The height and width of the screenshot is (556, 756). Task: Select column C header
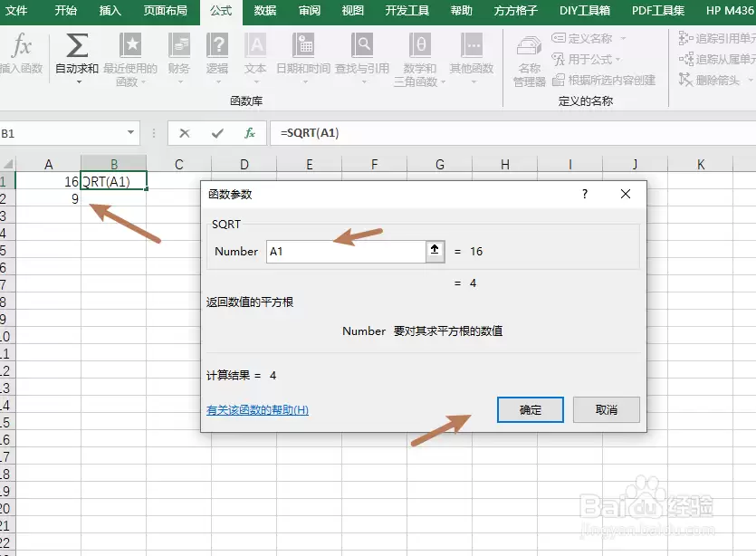point(179,165)
